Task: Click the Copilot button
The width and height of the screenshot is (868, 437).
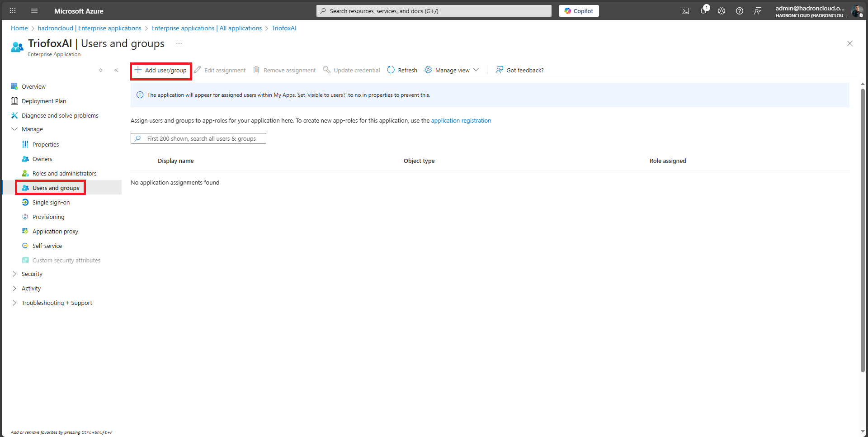Action: tap(579, 11)
